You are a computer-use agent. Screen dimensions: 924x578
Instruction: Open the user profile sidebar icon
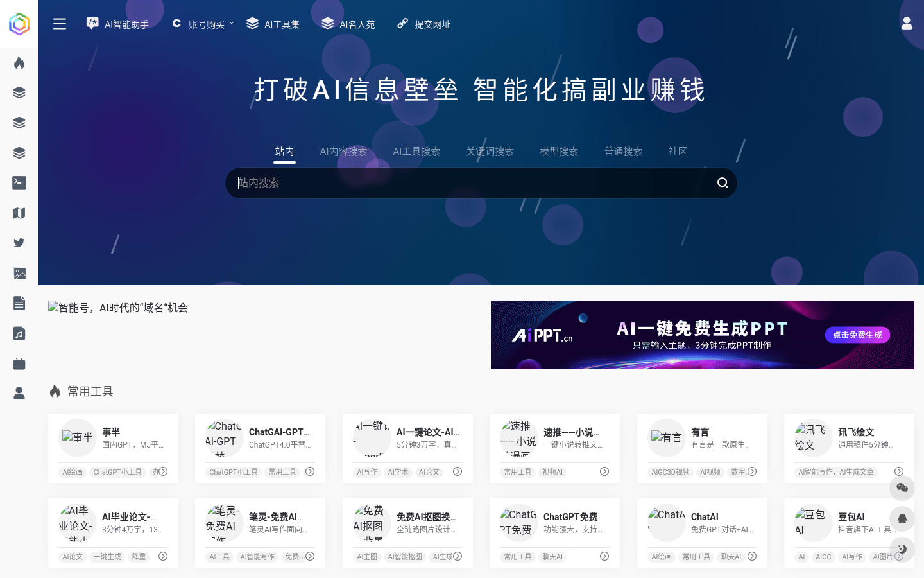19,393
